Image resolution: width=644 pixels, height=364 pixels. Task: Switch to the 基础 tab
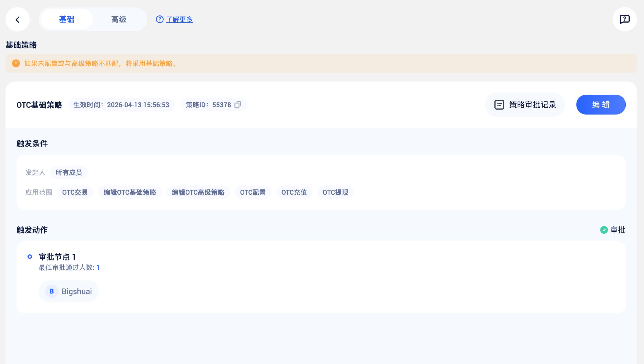click(x=67, y=19)
